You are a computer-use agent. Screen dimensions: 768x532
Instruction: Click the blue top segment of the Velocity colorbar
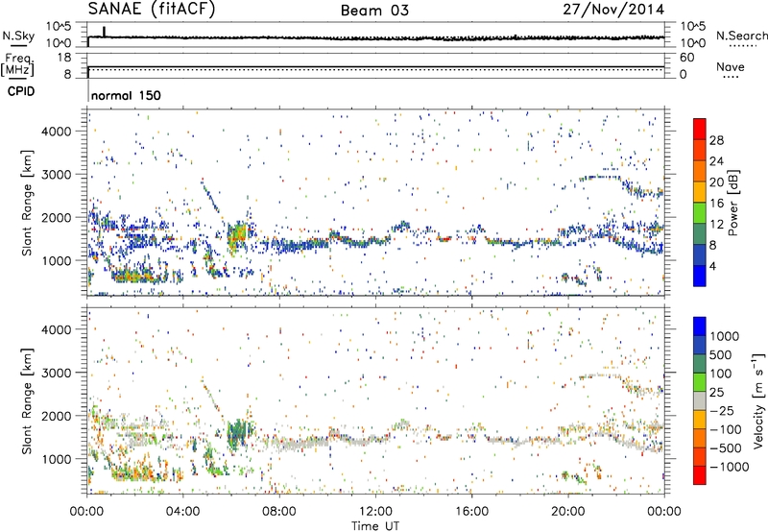[700, 326]
